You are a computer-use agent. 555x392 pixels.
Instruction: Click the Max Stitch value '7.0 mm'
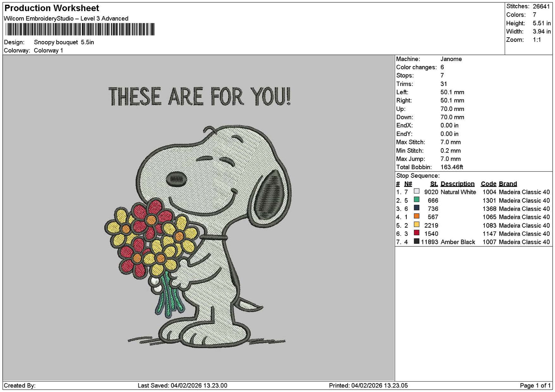(x=451, y=142)
